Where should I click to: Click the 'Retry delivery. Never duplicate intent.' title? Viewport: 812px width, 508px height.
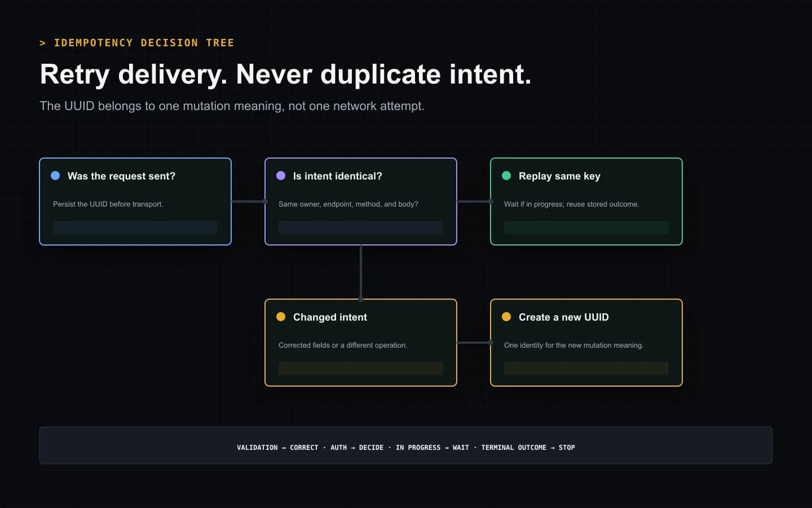286,75
